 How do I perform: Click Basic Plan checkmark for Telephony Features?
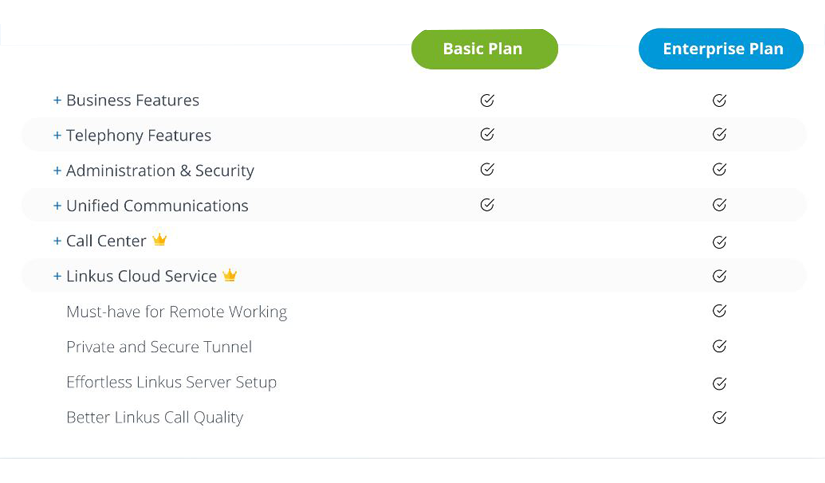point(487,134)
